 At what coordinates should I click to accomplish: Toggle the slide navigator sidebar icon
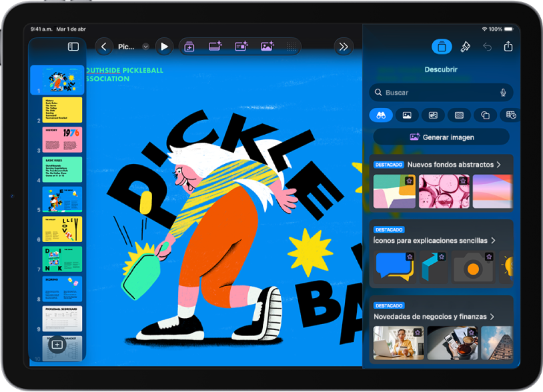(73, 47)
